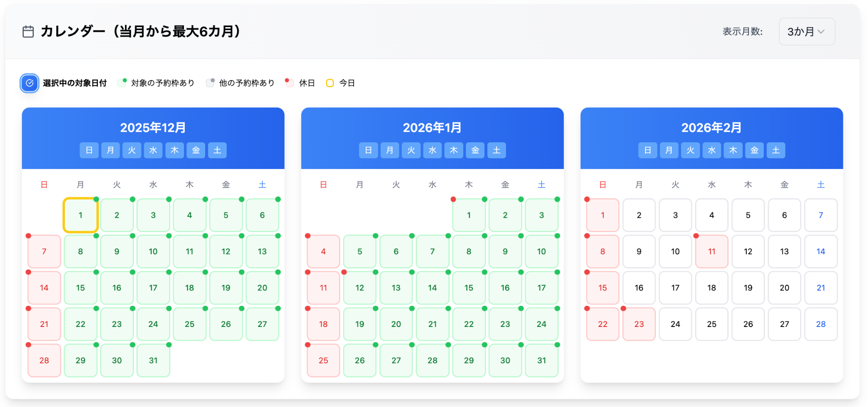Screen dimensions: 868x407
Task: Click the selected target date checkmark icon
Action: [30, 83]
